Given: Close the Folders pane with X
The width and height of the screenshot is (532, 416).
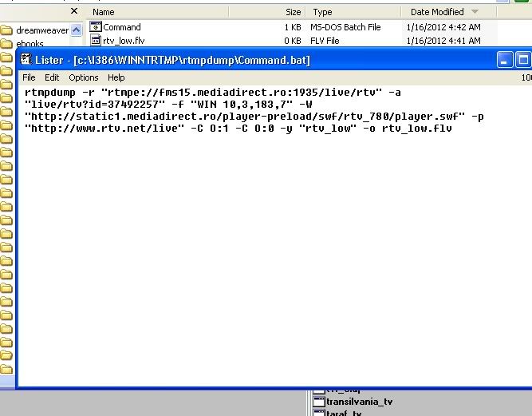Looking at the screenshot, I should point(74,11).
